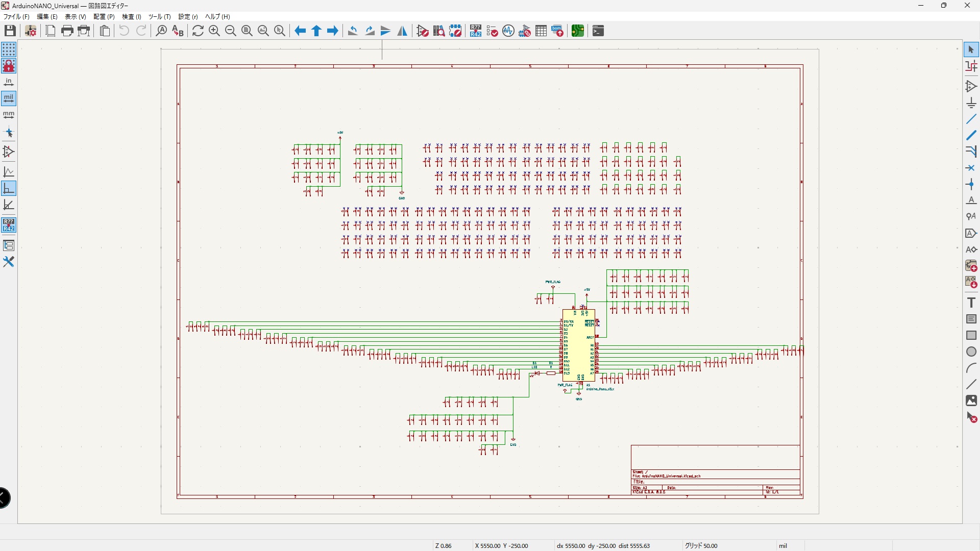Viewport: 980px width, 551px height.
Task: Activate the no-connect flag tool
Action: point(971,168)
